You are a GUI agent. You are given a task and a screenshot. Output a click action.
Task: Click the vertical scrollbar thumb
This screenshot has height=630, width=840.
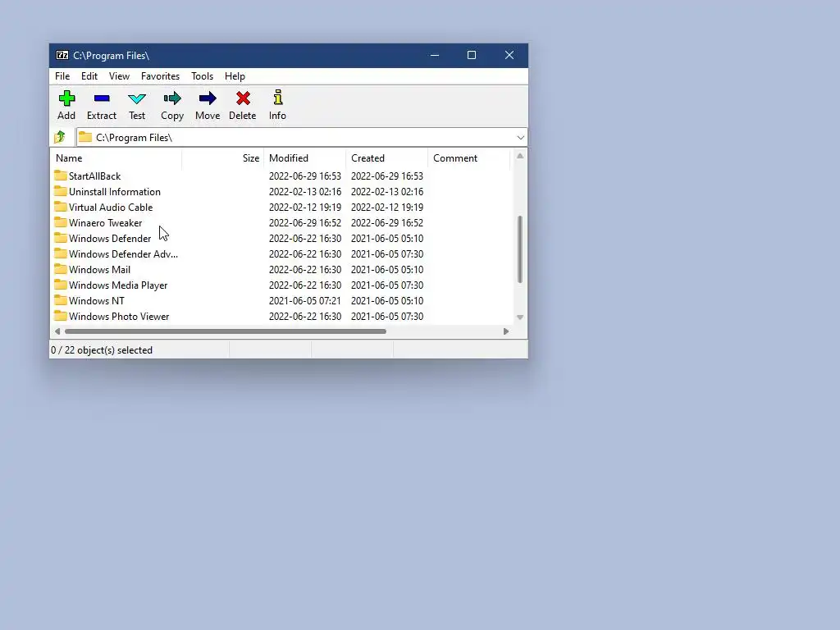[519, 249]
